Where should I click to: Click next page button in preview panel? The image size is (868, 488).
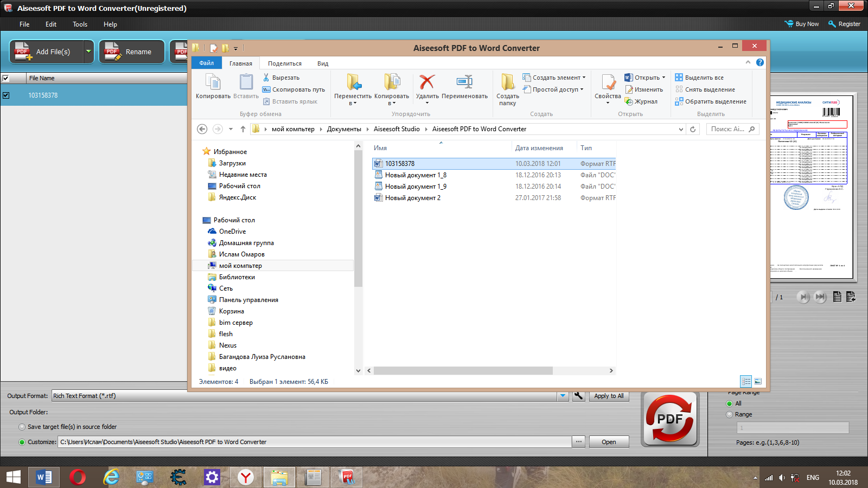point(803,297)
